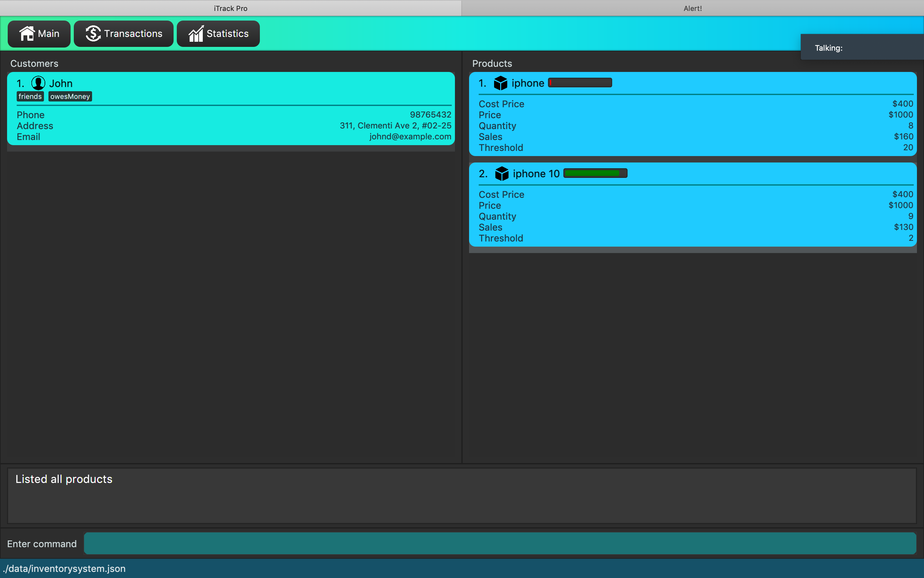Screen dimensions: 924x578
Task: Click iphone Sales value $160
Action: point(903,136)
